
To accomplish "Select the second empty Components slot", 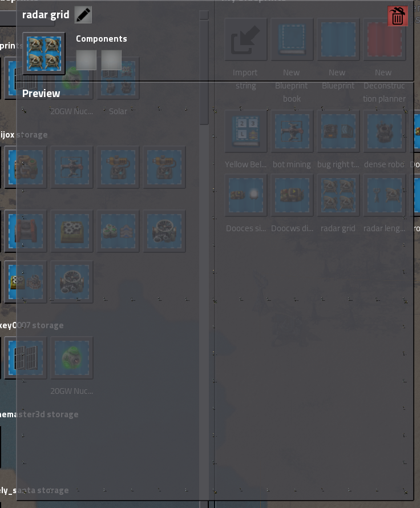I will [x=111, y=60].
